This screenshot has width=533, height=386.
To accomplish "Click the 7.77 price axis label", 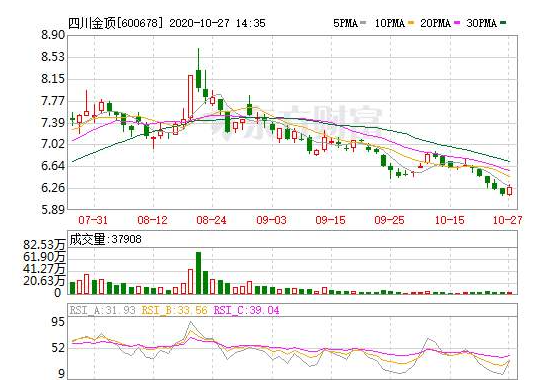I will tap(53, 101).
